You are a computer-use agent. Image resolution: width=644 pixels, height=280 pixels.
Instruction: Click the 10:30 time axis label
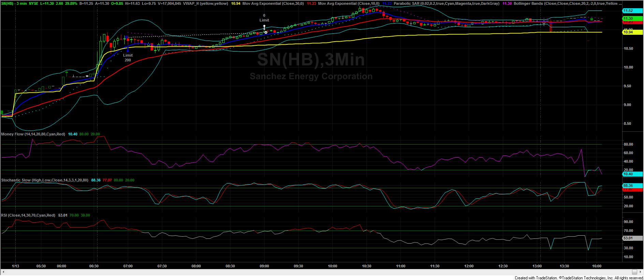[366, 266]
